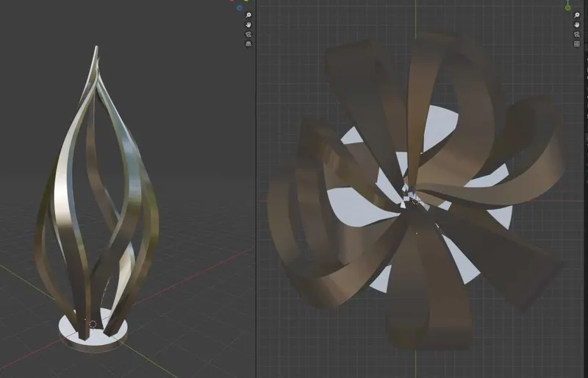Click the pointed tip of the flame sculpture
588x378 pixels.
pyautogui.click(x=96, y=48)
